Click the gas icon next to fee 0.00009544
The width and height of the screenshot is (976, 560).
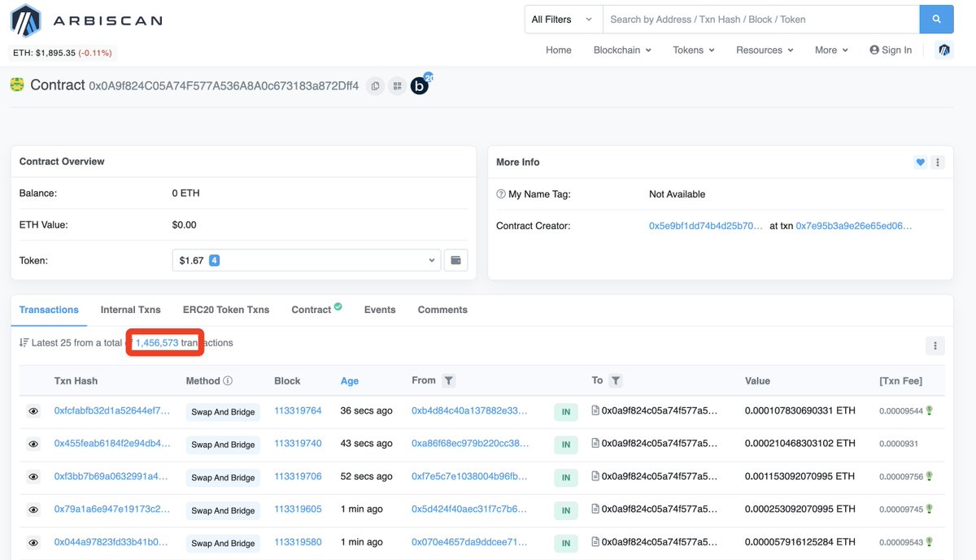(x=929, y=410)
